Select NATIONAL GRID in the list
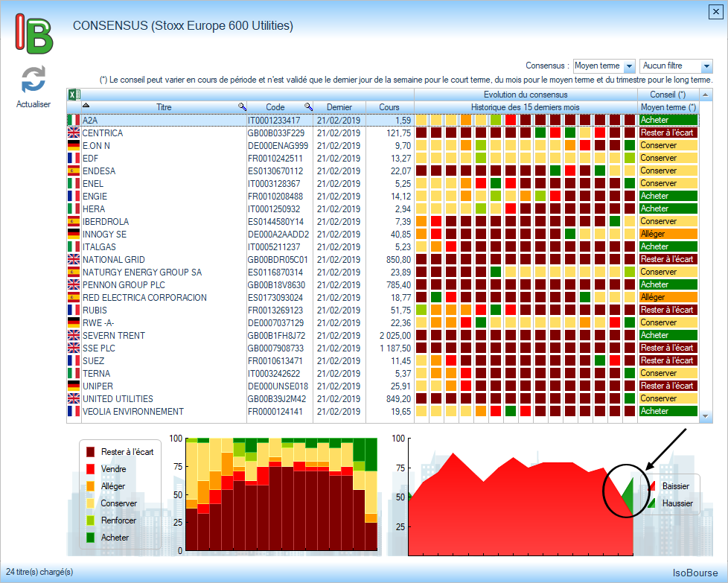 tap(114, 260)
